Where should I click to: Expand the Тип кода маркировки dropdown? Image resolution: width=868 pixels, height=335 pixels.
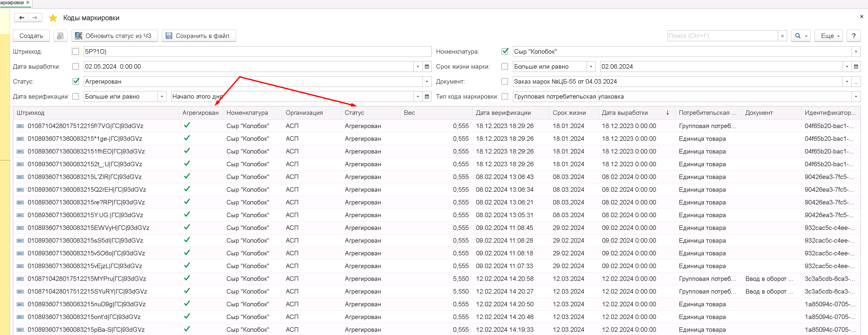856,96
